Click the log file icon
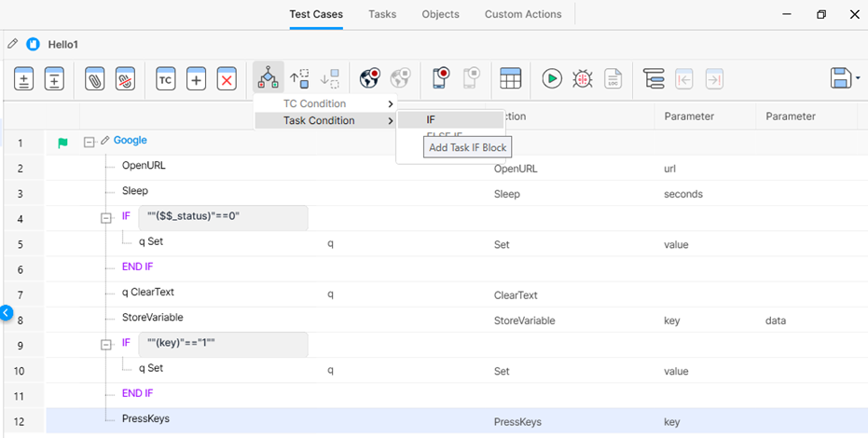The width and height of the screenshot is (868, 438). click(613, 79)
